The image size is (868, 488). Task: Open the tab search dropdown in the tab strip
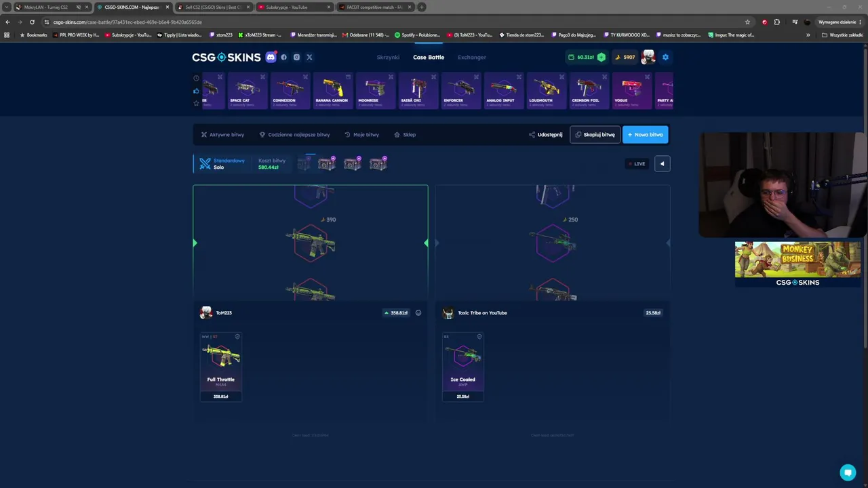point(6,7)
